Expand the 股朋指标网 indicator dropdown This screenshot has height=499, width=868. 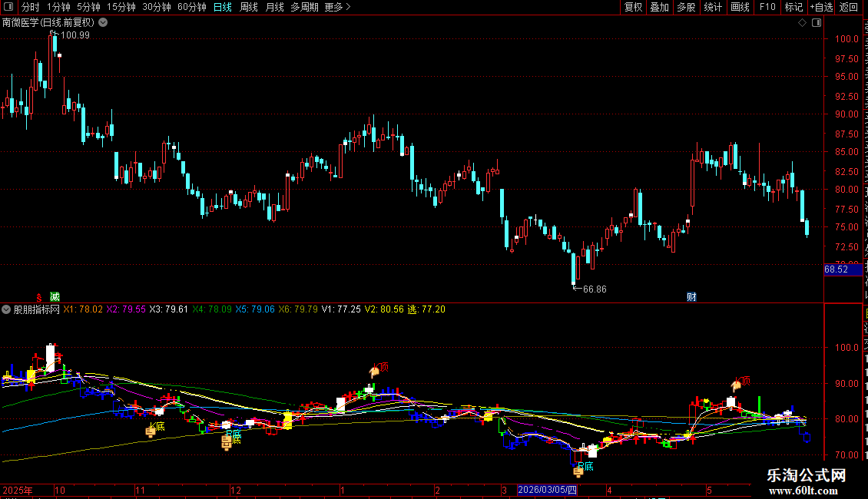6,309
